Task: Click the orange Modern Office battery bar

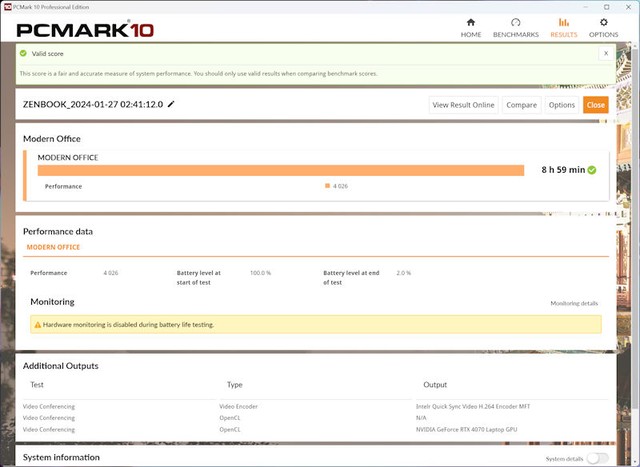Action: click(281, 171)
